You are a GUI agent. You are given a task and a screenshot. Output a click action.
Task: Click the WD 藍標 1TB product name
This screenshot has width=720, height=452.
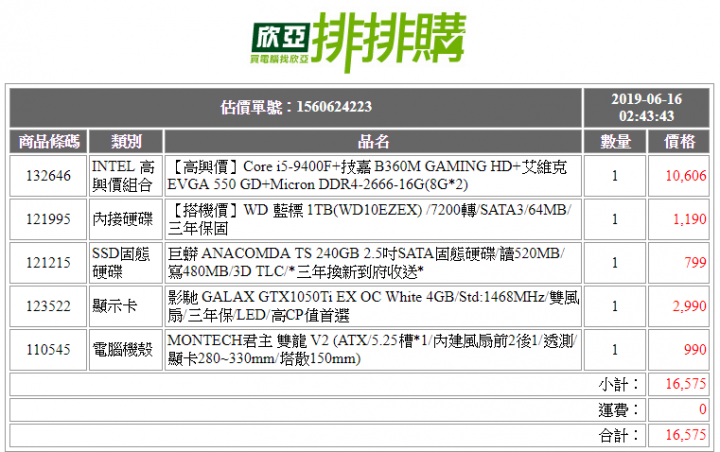[370, 219]
